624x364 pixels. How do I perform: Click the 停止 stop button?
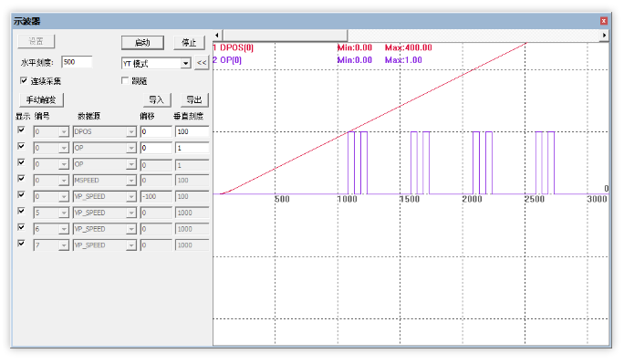click(189, 42)
